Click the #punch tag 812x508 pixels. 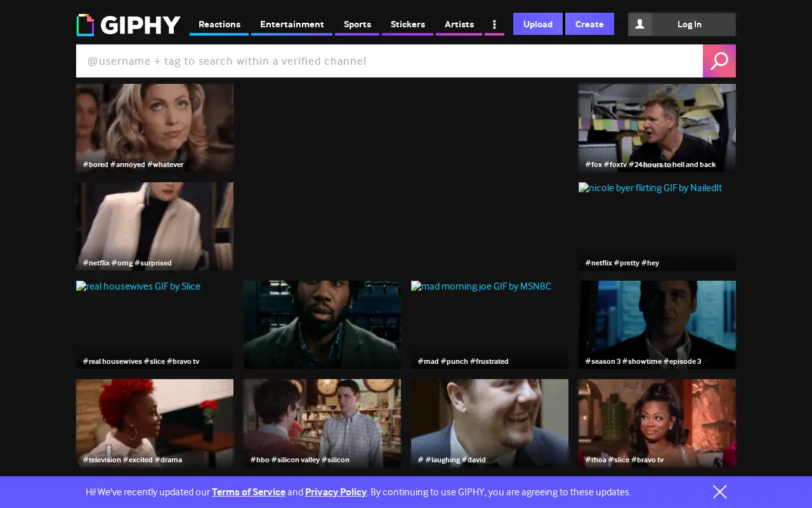454,361
